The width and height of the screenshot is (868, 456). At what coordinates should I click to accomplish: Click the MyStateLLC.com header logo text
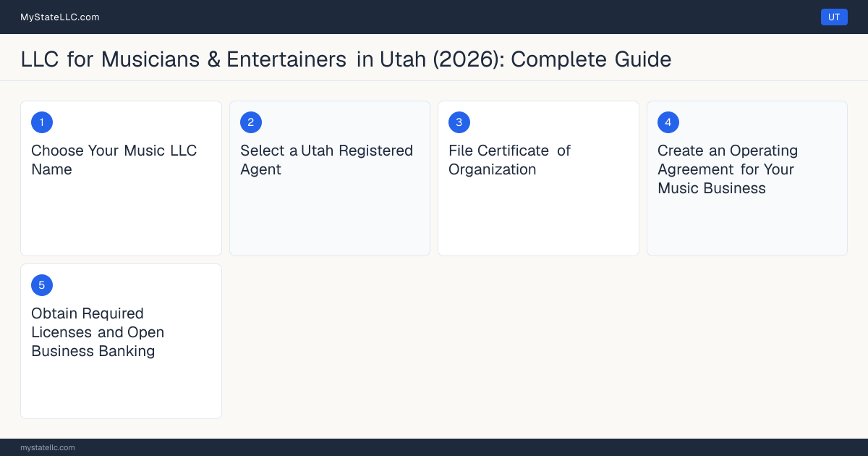point(60,17)
